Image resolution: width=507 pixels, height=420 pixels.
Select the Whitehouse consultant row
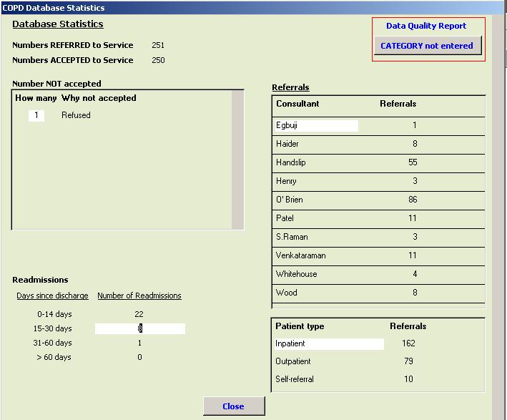[378, 274]
